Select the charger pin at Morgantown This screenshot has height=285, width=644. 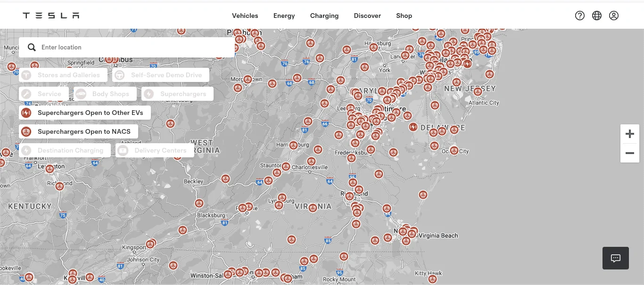[247, 80]
